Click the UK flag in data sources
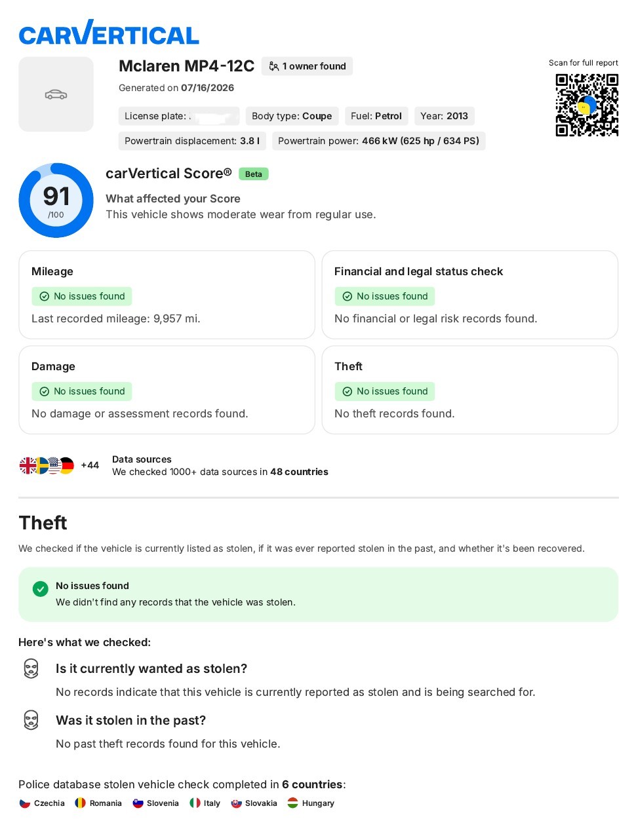This screenshot has height=840, width=636. (28, 465)
